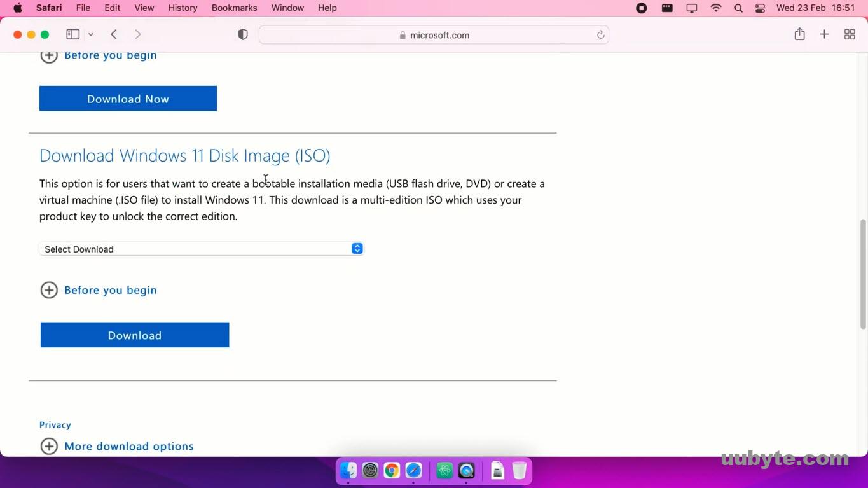Go forward to next page

click(137, 34)
